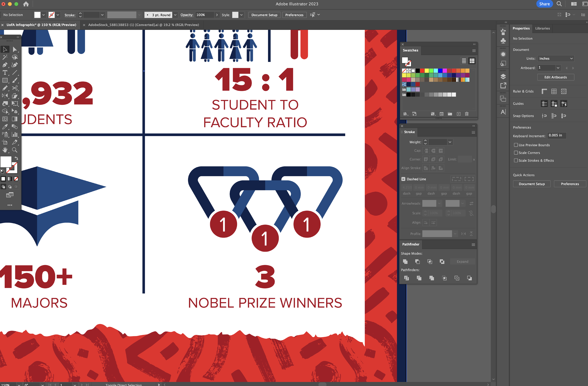
Task: Activate the Zoom tool
Action: 15,150
